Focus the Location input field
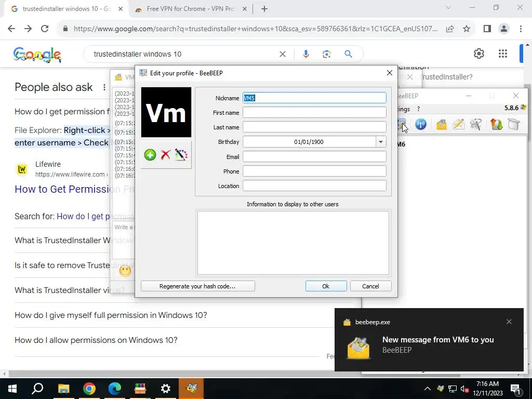Image resolution: width=532 pixels, height=399 pixels. (x=314, y=186)
